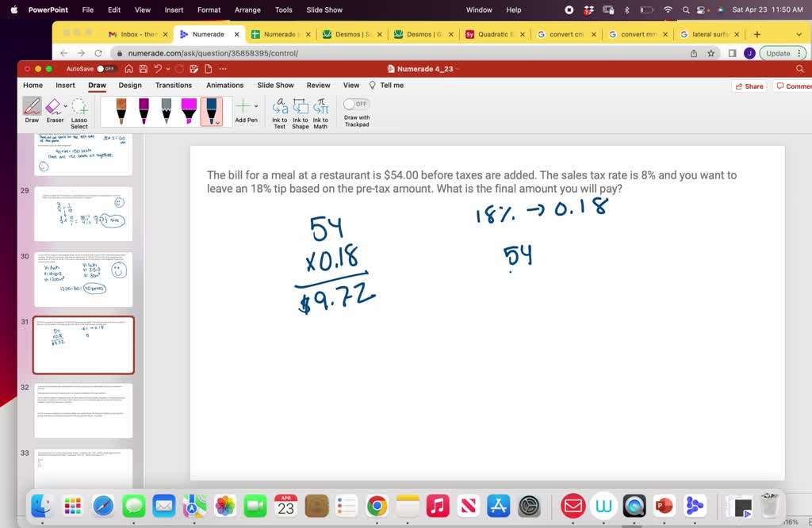The image size is (812, 528).
Task: Click the Save icon in title bar
Action: click(144, 69)
